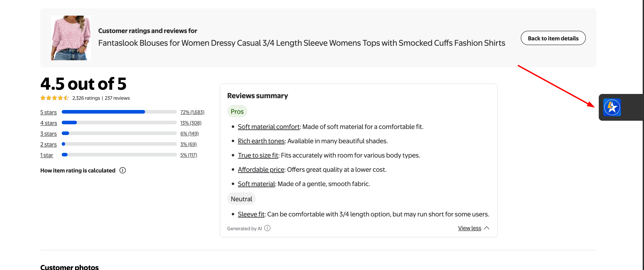Filter reviews by 4 stars
This screenshot has height=270, width=644.
point(49,123)
